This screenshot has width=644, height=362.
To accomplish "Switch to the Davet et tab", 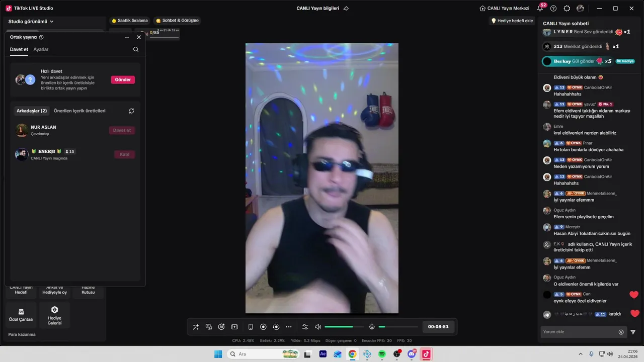I will click(19, 49).
